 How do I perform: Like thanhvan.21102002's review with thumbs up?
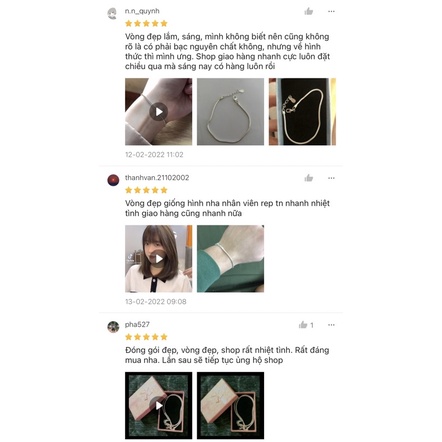point(309,178)
